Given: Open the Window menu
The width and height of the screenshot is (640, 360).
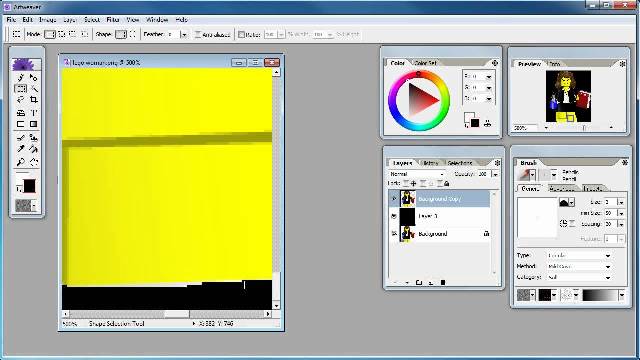Looking at the screenshot, I should pos(157,20).
